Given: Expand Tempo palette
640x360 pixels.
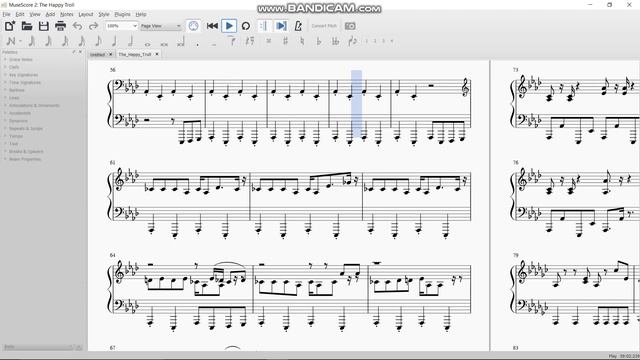Looking at the screenshot, I should click(x=16, y=136).
